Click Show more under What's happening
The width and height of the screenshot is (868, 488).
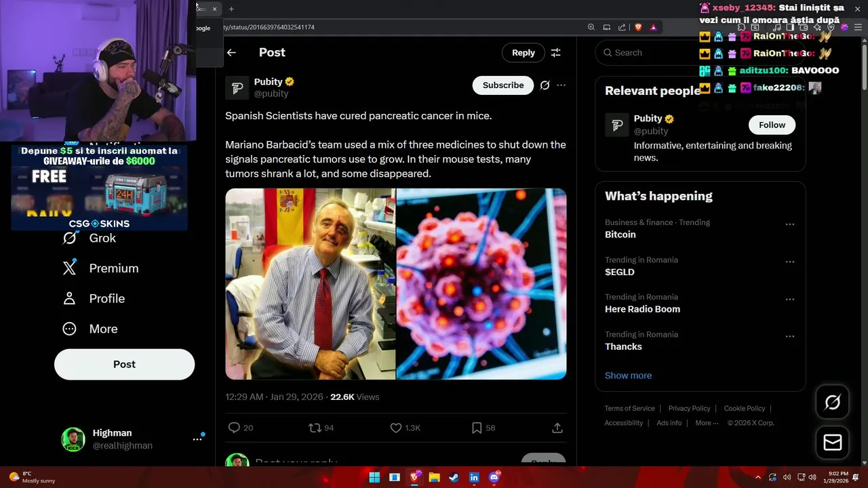pos(628,375)
